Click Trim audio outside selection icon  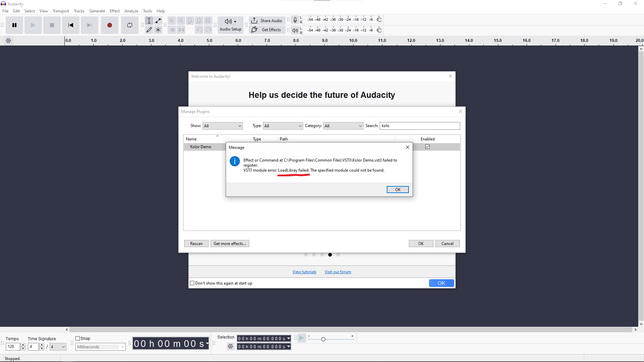click(x=172, y=30)
